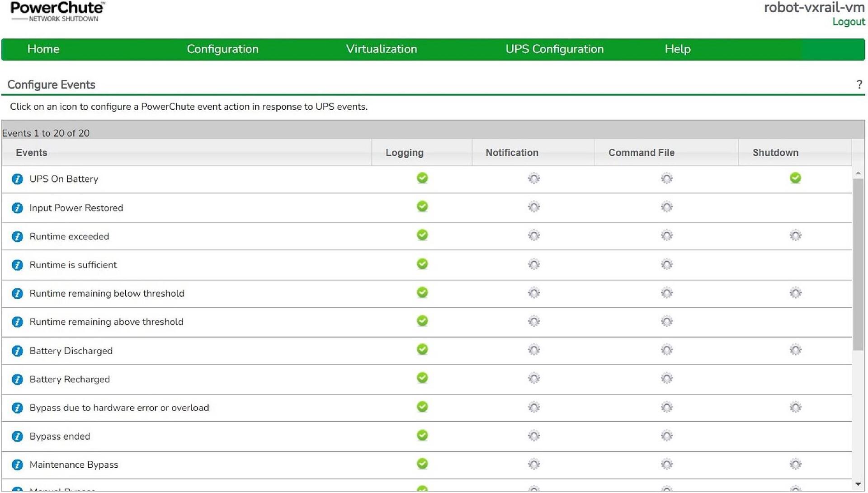Configure Command File gear for Runtime exceeded

[667, 235]
